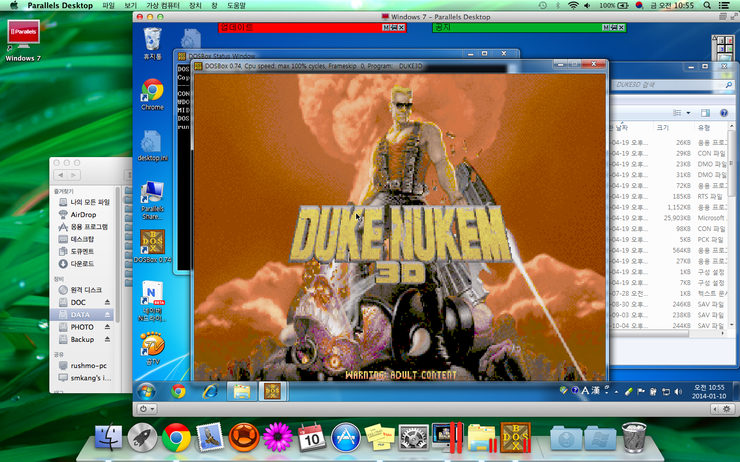Click in the DUKE3D 검색 search box
The width and height of the screenshot is (740, 462).
668,84
